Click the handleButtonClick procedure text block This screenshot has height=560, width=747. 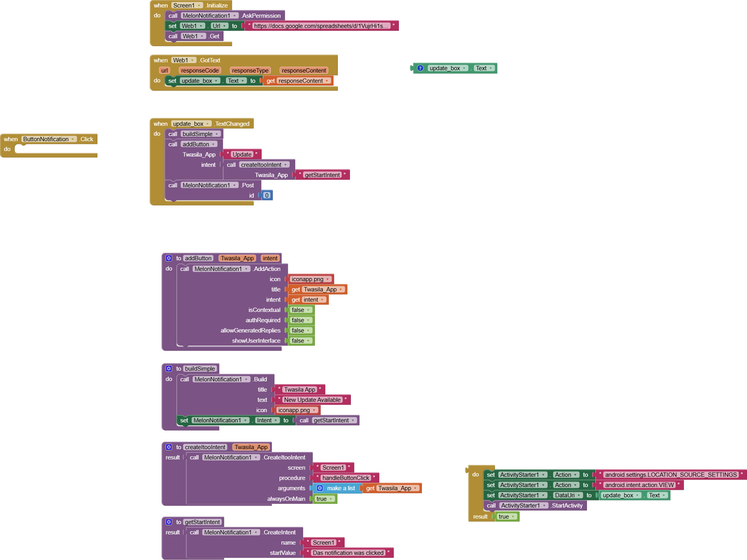point(346,478)
